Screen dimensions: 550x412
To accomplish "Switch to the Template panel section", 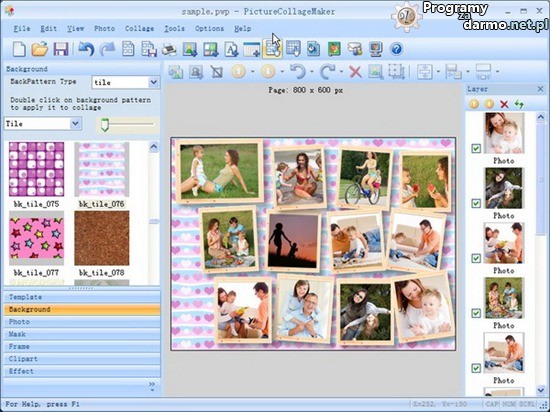I will click(x=82, y=297).
